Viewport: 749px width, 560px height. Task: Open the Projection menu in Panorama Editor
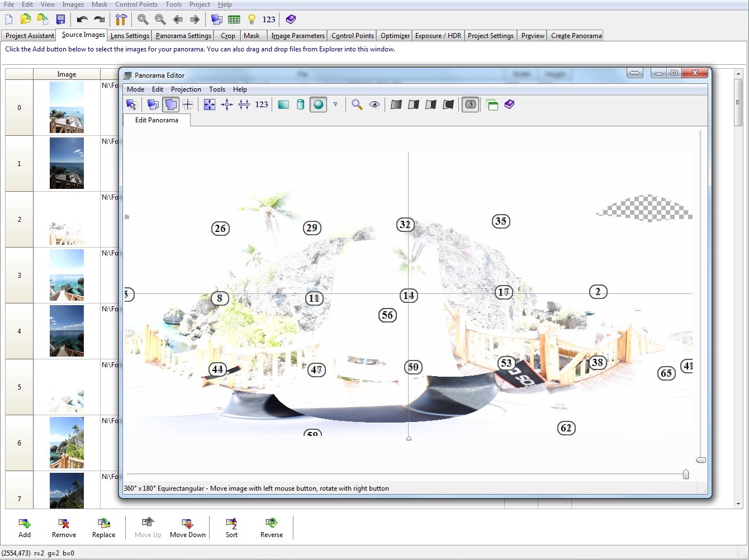pyautogui.click(x=186, y=89)
